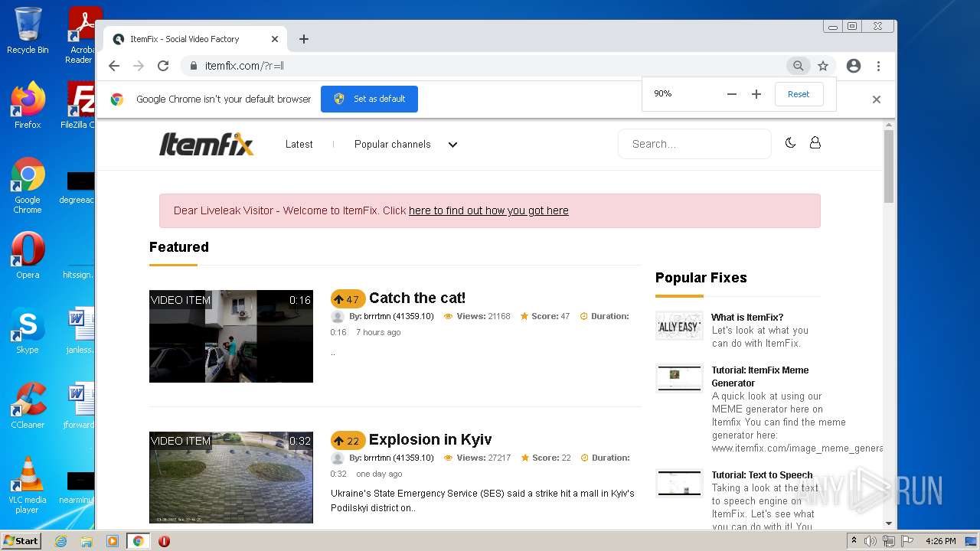The image size is (980, 551).
Task: Click the What is ItemFix? thumbnail
Action: (679, 325)
